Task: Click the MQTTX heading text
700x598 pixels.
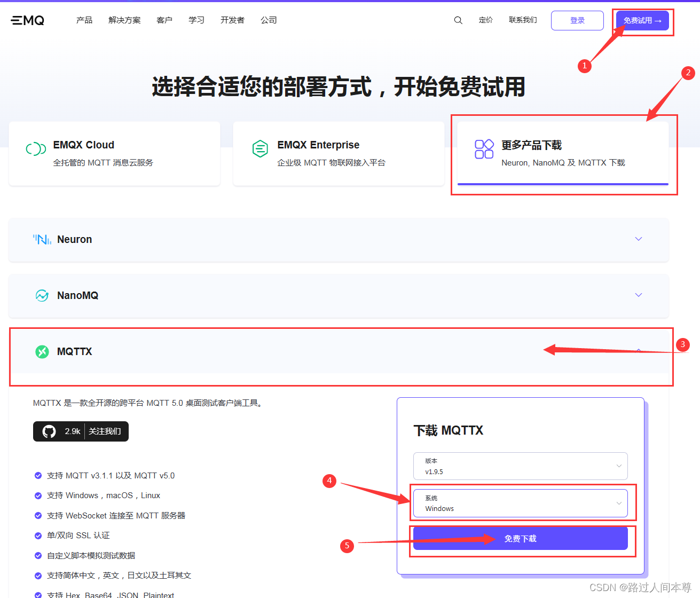Action: coord(75,351)
